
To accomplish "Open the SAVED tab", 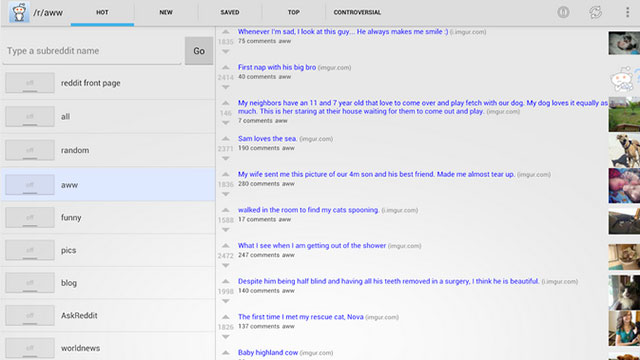I will (230, 12).
